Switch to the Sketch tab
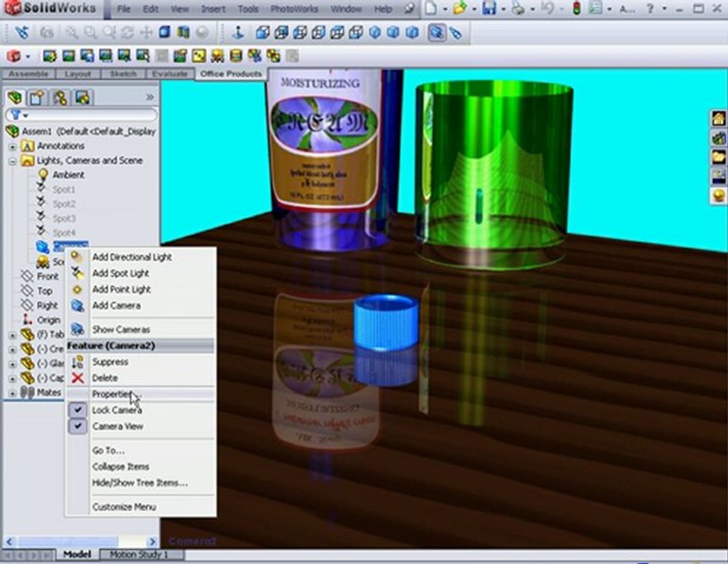This screenshot has height=564, width=728. 123,74
